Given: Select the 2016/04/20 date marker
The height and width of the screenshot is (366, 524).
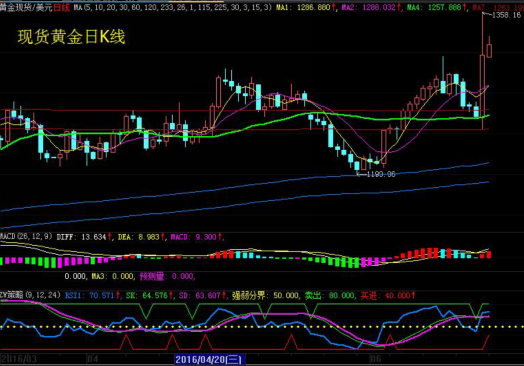Looking at the screenshot, I should 210,360.
